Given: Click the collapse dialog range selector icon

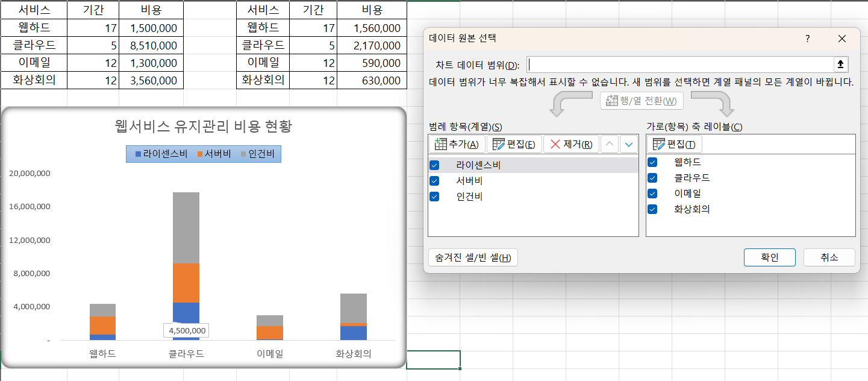Looking at the screenshot, I should click(x=840, y=65).
